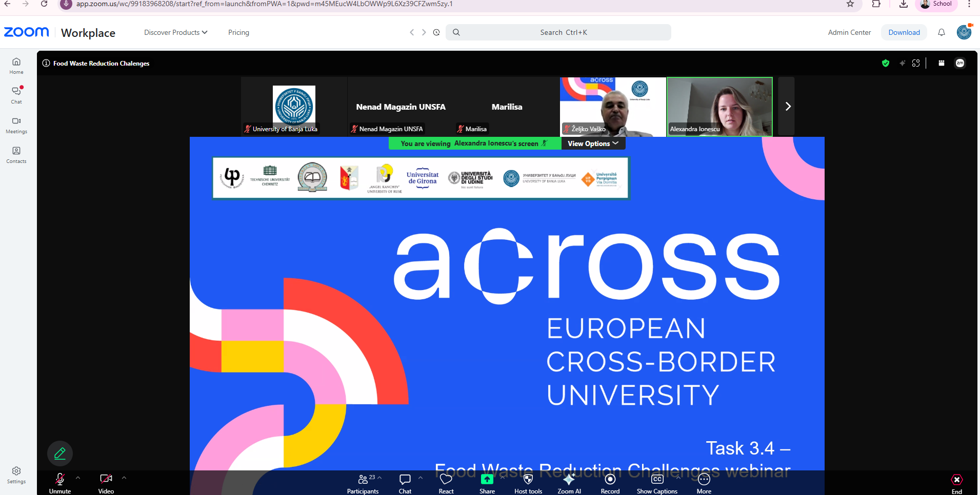Select Alexandra Ionescu's video thumbnail

(x=719, y=107)
